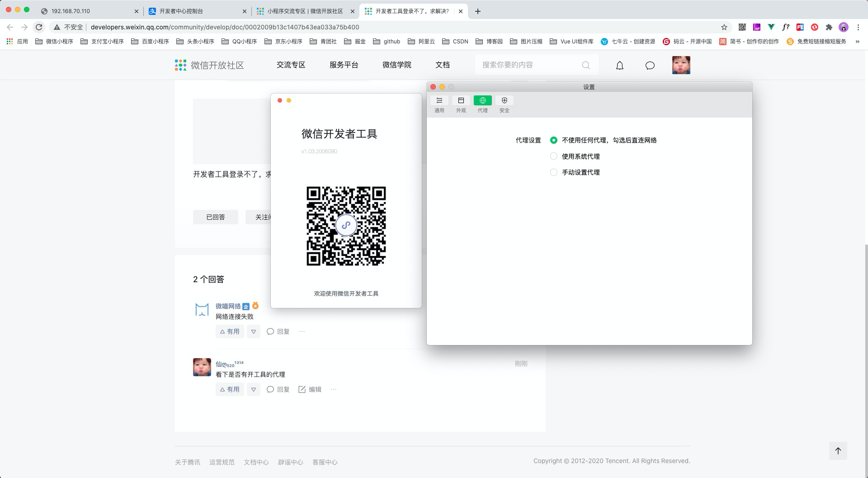This screenshot has height=478, width=868.
Task: Click the notification bell icon
Action: [x=620, y=65]
